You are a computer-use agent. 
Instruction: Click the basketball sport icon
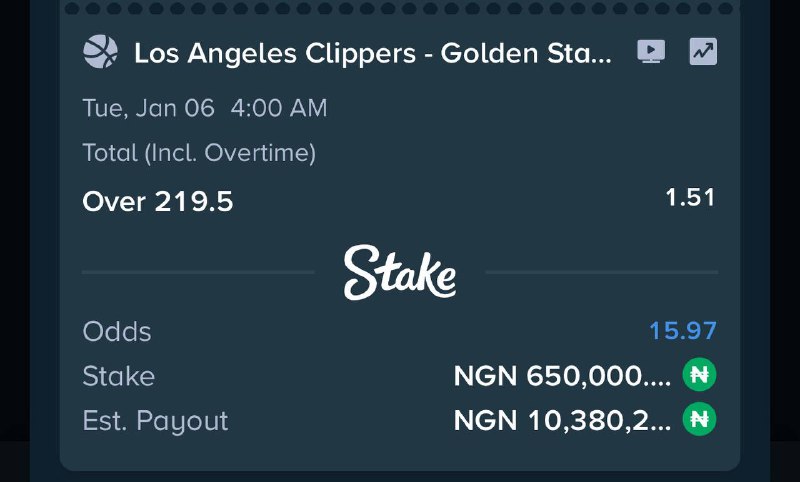(100, 52)
